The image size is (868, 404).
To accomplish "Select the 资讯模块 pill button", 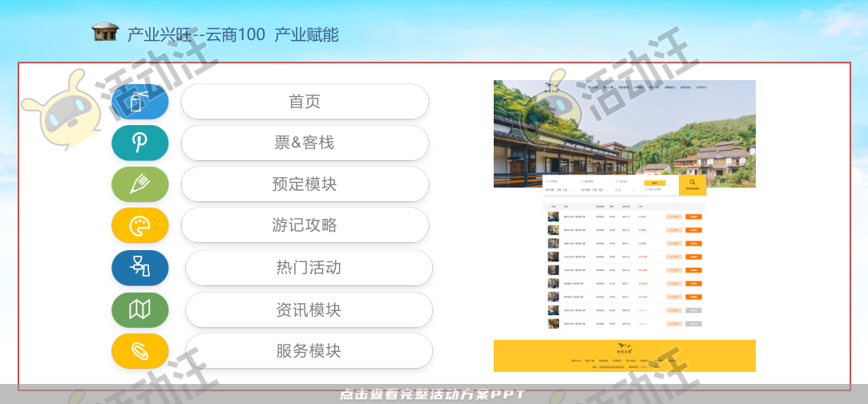I will click(x=309, y=310).
